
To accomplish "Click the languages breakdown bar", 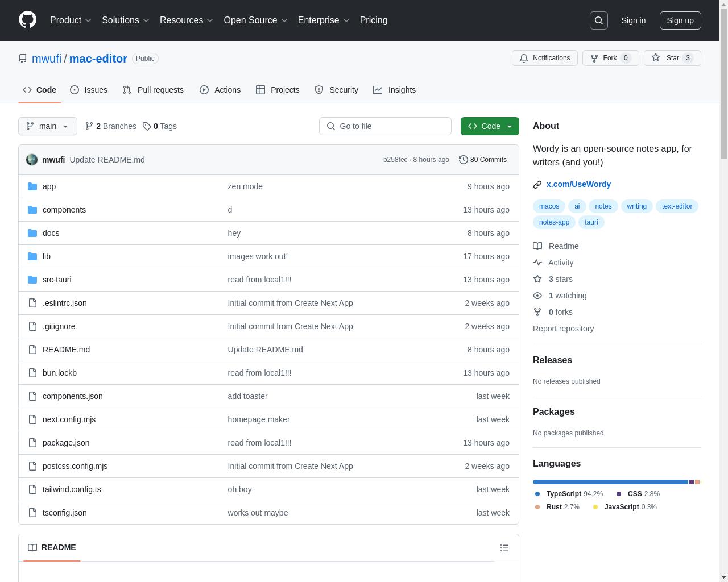I will pyautogui.click(x=617, y=482).
